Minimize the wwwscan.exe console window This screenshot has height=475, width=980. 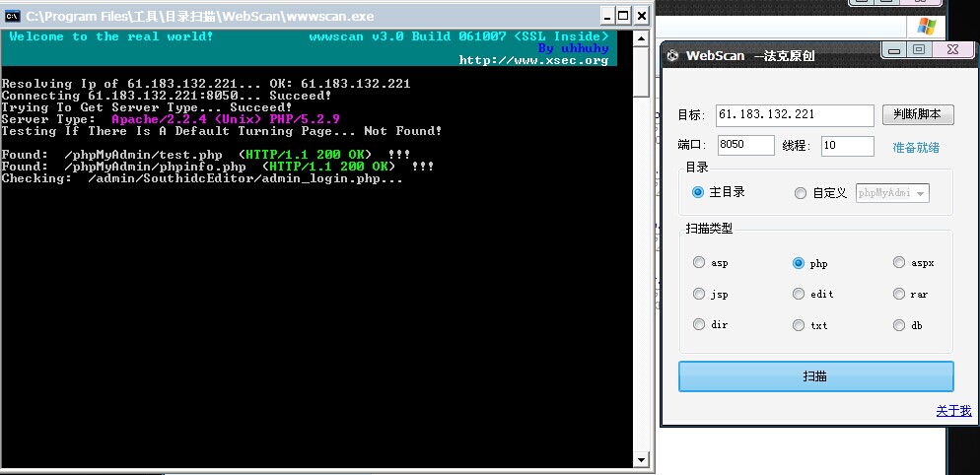607,16
